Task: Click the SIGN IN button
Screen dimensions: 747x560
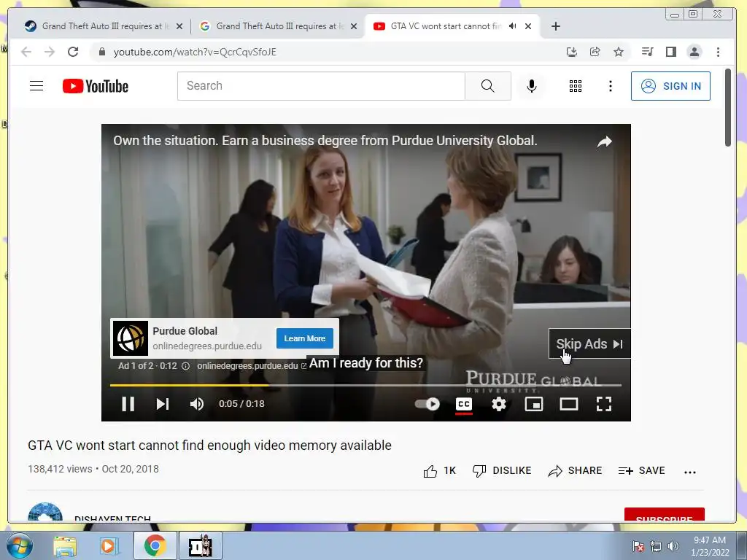Action: click(670, 86)
